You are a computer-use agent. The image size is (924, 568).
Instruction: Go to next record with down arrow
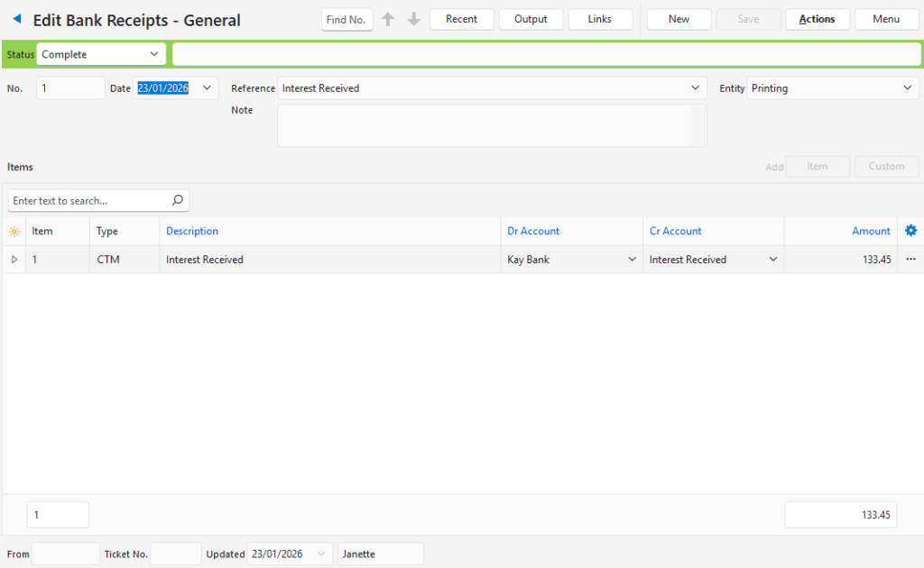414,19
